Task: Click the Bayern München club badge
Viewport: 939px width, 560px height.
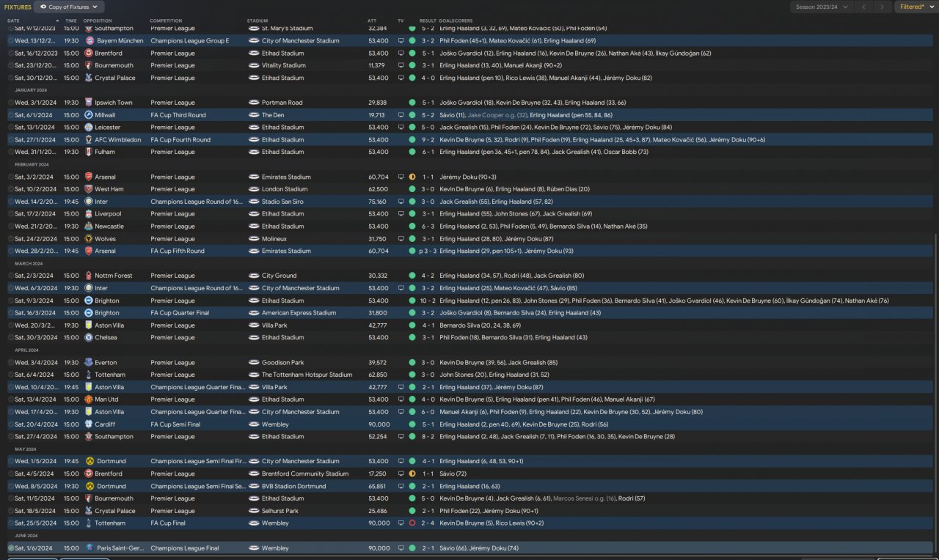Action: point(89,41)
